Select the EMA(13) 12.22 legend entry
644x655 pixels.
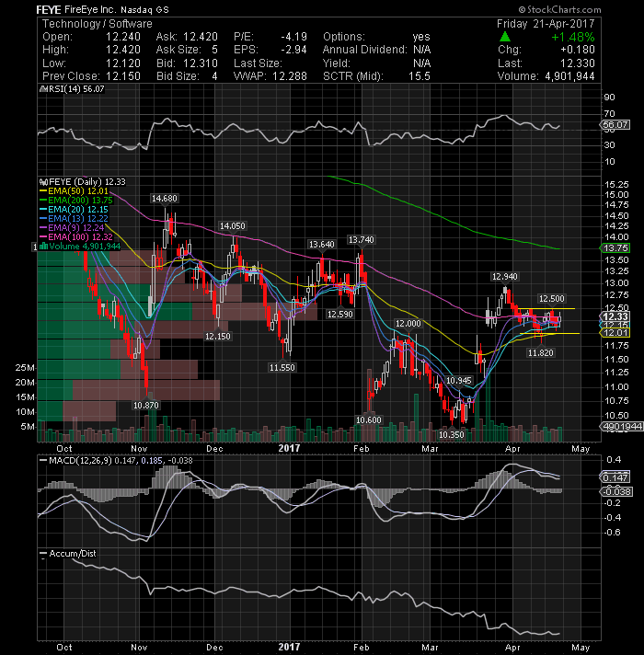pos(74,218)
